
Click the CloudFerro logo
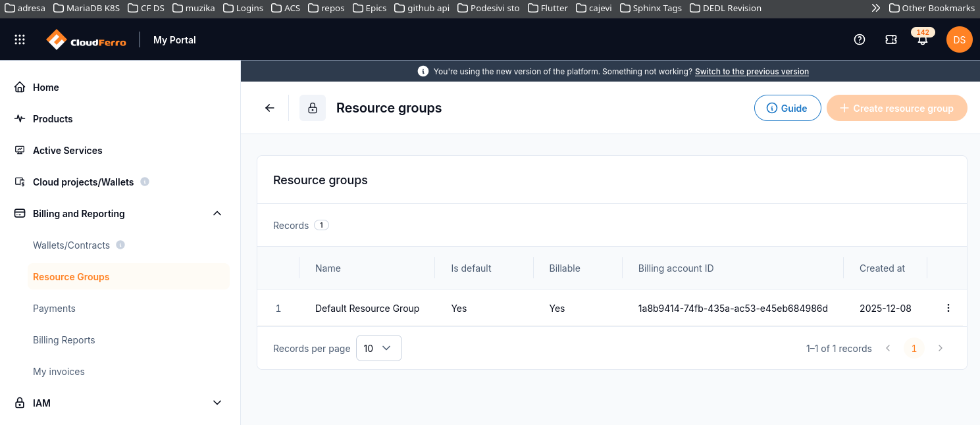click(x=86, y=39)
